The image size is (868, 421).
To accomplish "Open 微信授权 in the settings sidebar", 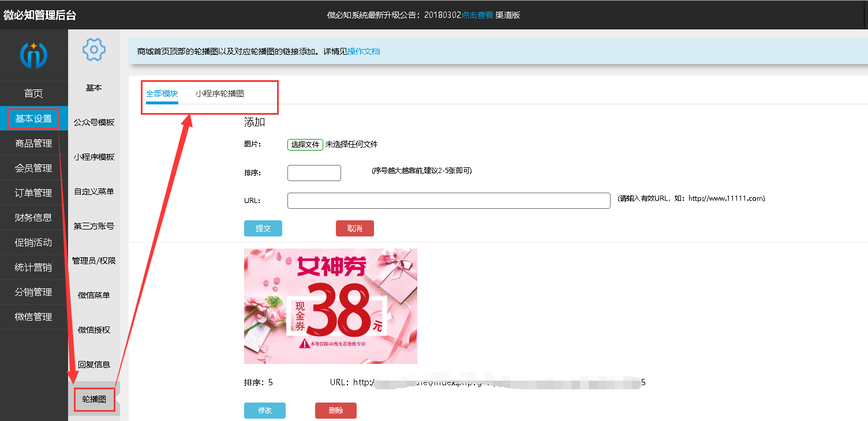I will [93, 329].
